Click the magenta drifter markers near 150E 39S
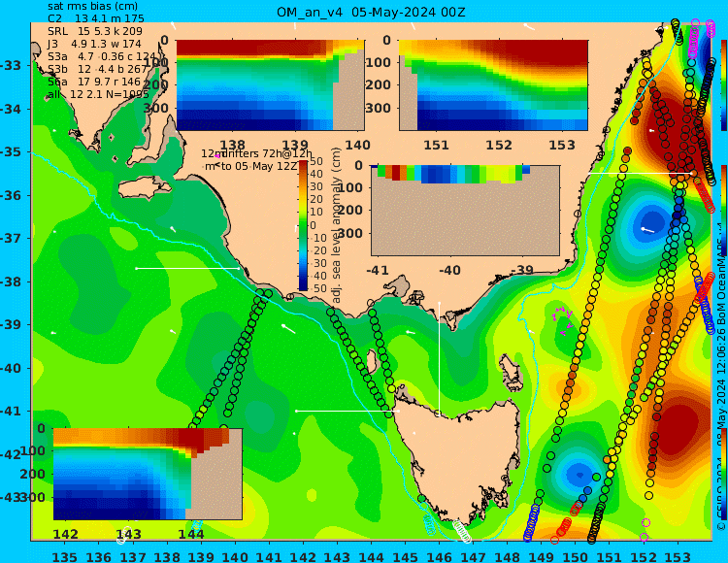728x563 pixels. pyautogui.click(x=562, y=320)
